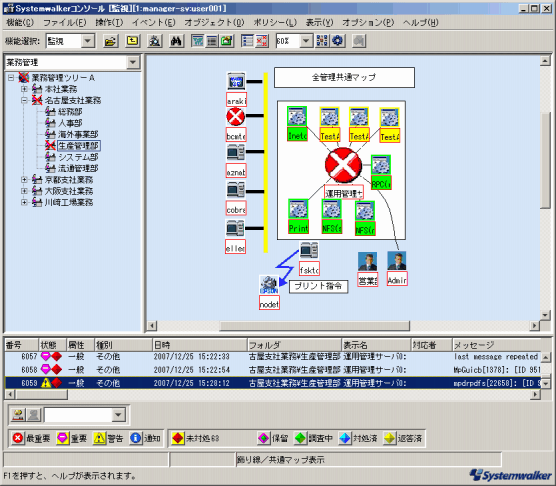Click the first icon left of the bottom combo box
This screenshot has width=556, height=486.
pos(18,415)
